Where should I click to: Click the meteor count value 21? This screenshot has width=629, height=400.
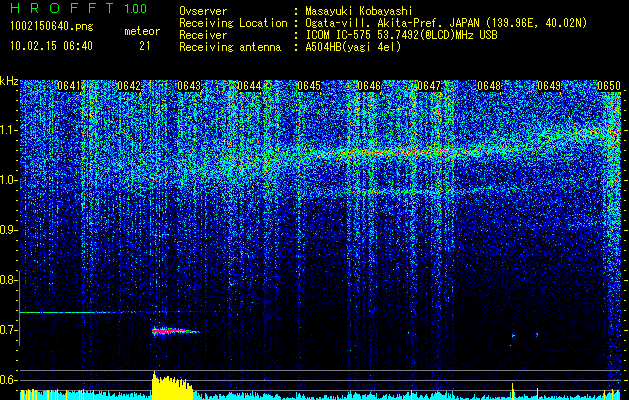tap(144, 46)
